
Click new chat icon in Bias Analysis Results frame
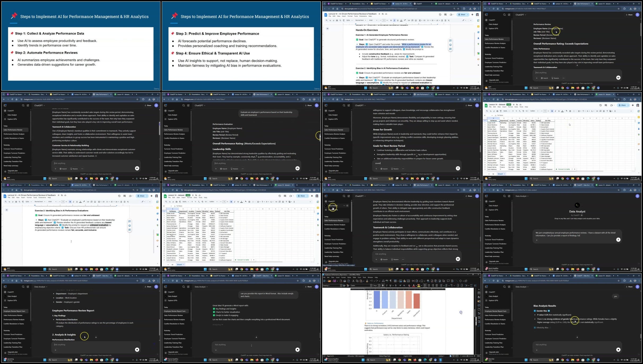tap(509, 287)
